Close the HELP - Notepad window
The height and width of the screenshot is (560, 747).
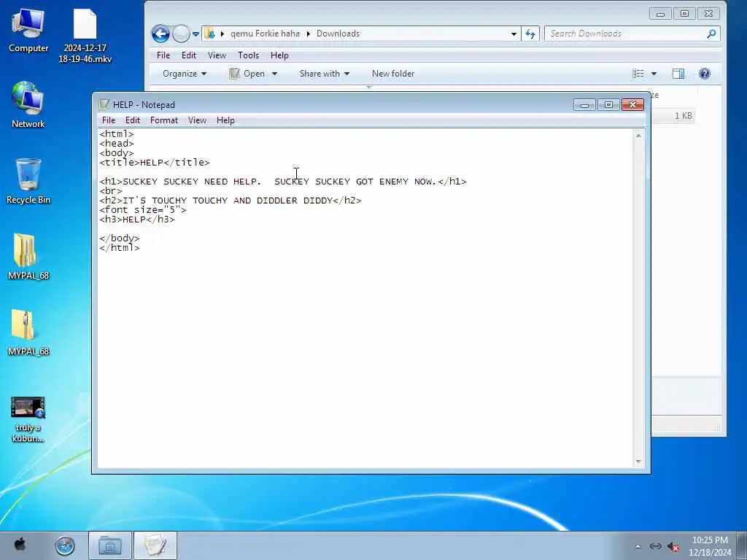632,105
